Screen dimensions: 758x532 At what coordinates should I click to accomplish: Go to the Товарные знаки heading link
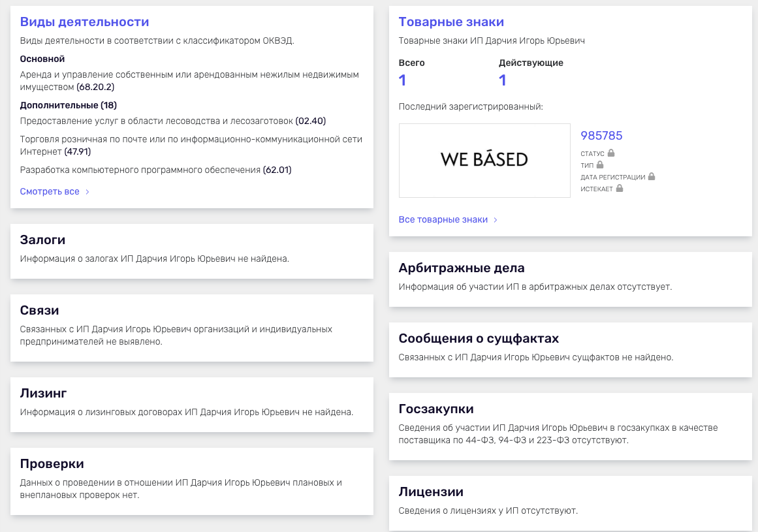click(451, 22)
